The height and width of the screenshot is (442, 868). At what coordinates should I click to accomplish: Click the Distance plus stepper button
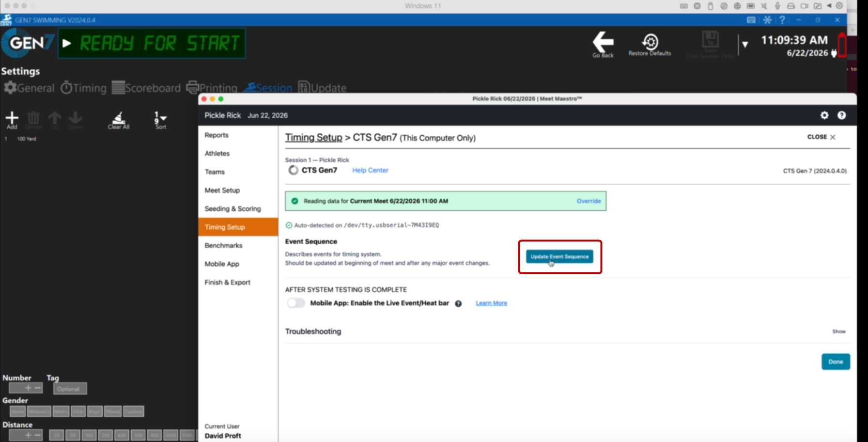point(28,435)
